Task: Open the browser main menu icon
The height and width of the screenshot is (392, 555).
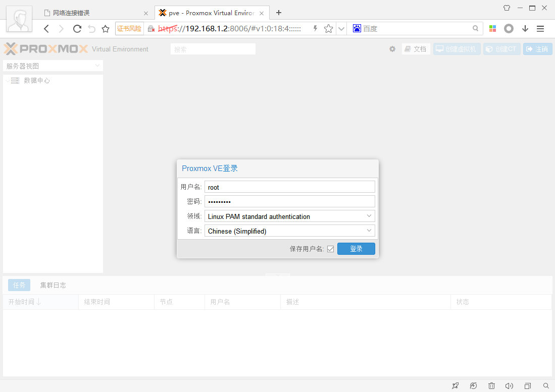Action: [540, 29]
